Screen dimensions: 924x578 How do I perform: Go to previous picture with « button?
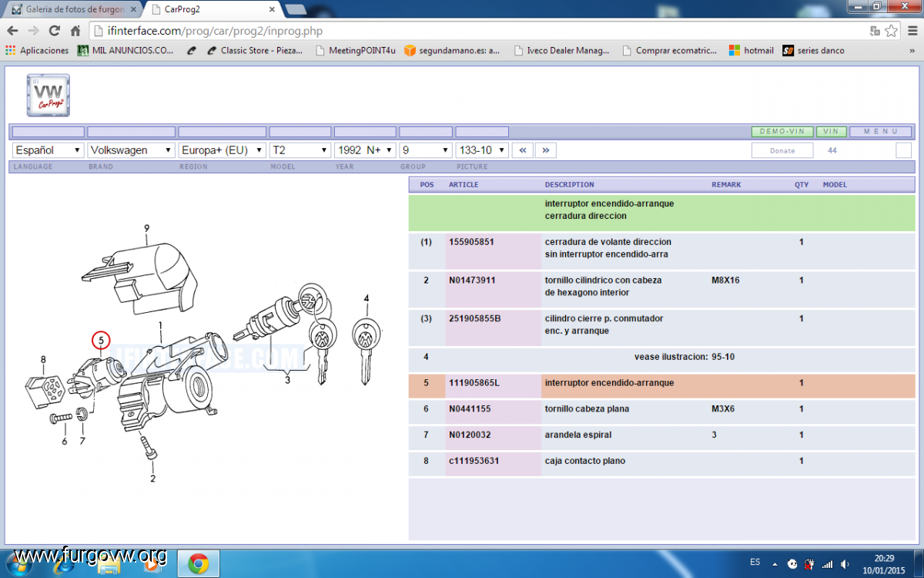pyautogui.click(x=523, y=150)
